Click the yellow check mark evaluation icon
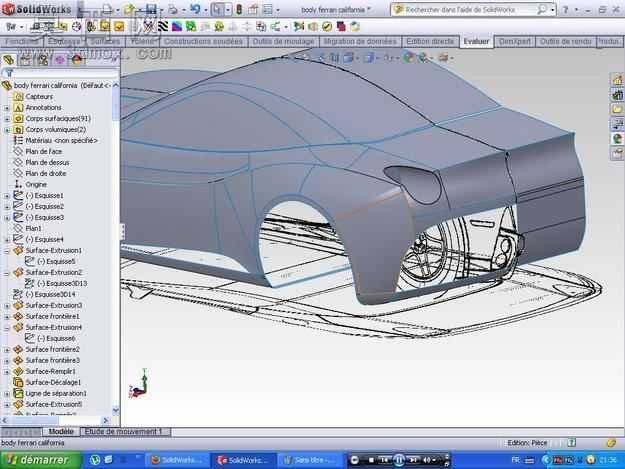The image size is (625, 469). click(327, 27)
